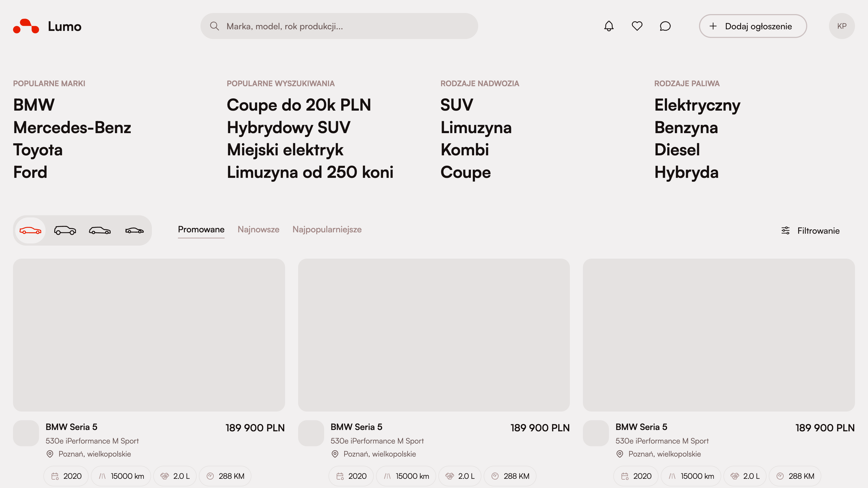The image size is (868, 488).
Task: Click the last listing's 2020 year text
Action: tap(642, 476)
